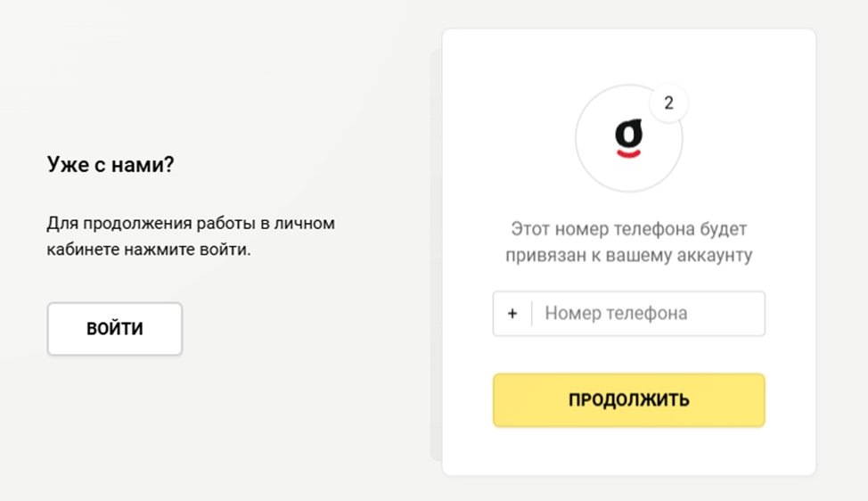
Task: Click the red smile under the logo
Action: (x=629, y=154)
